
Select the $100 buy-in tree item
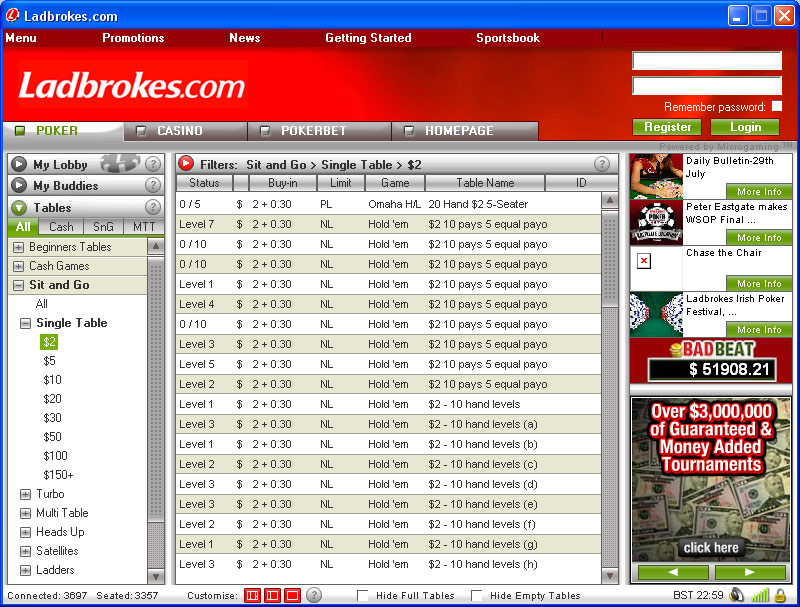point(55,456)
